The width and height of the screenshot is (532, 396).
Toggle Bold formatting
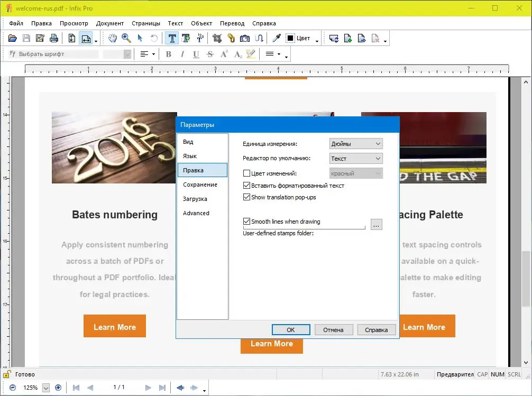point(168,54)
